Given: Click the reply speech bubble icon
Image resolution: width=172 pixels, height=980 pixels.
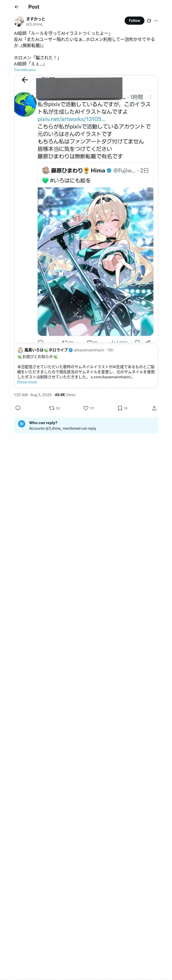Looking at the screenshot, I should [x=18, y=408].
